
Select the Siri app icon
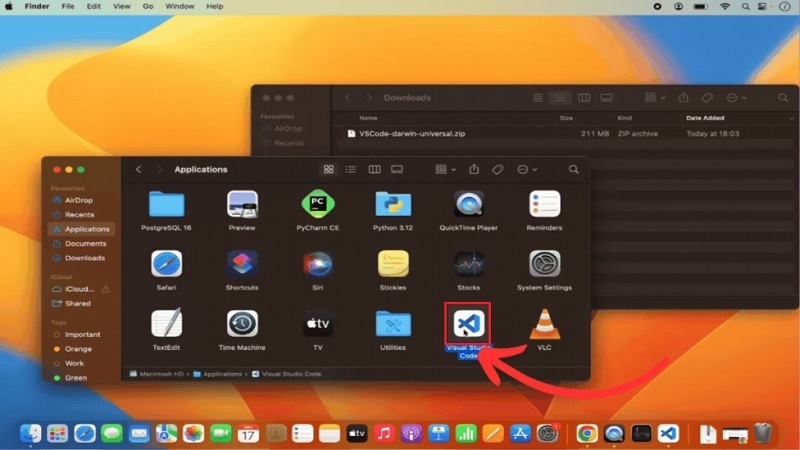point(317,264)
